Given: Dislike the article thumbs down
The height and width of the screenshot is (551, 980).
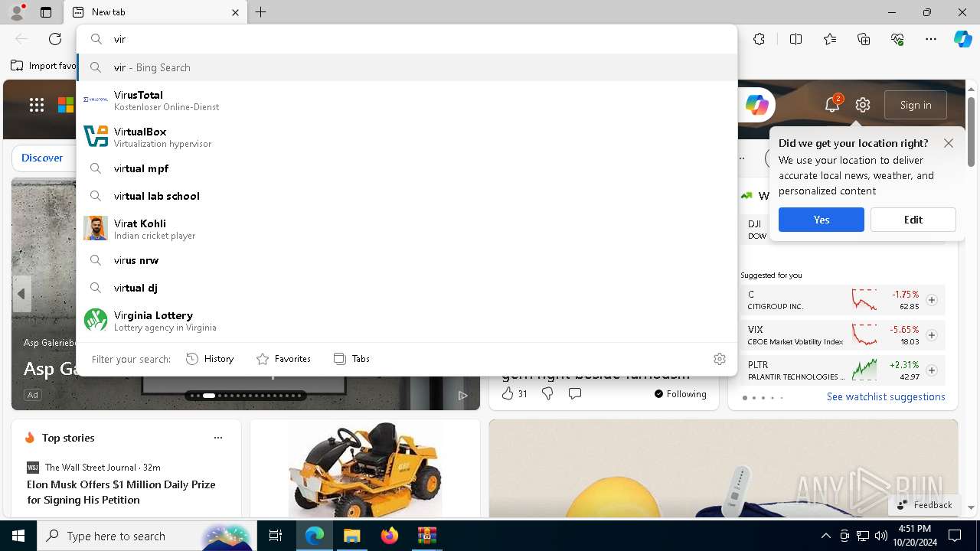Looking at the screenshot, I should tap(547, 393).
